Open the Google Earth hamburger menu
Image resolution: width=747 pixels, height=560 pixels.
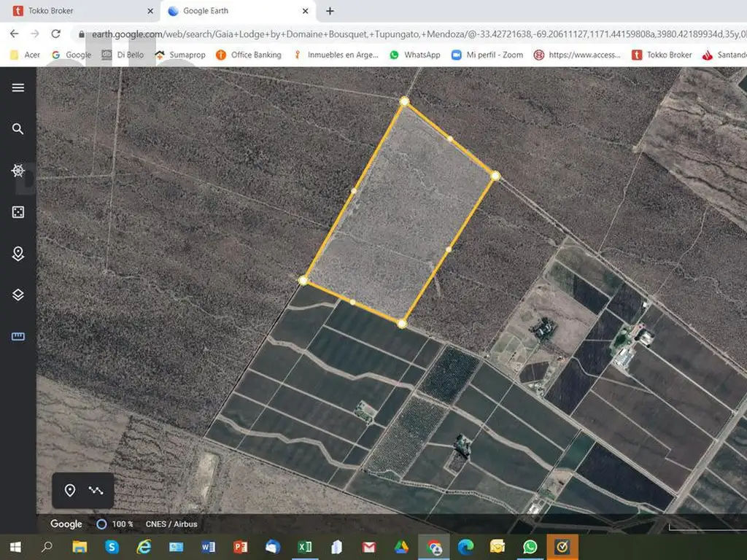click(x=18, y=87)
